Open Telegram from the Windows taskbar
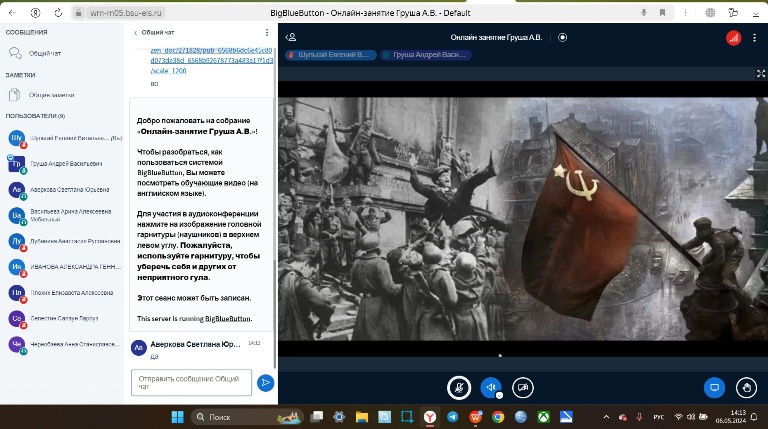Viewport: 768px width, 429px height. tap(453, 416)
